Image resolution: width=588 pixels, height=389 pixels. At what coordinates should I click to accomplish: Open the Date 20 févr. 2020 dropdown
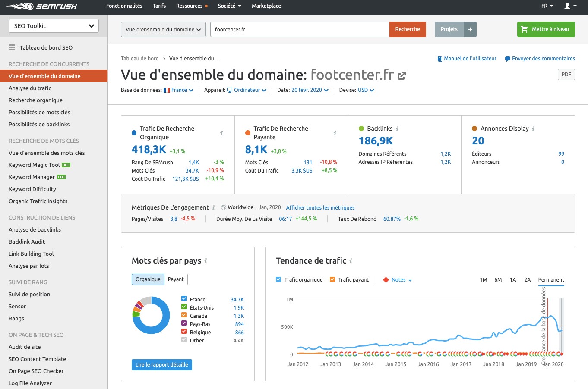pos(310,90)
